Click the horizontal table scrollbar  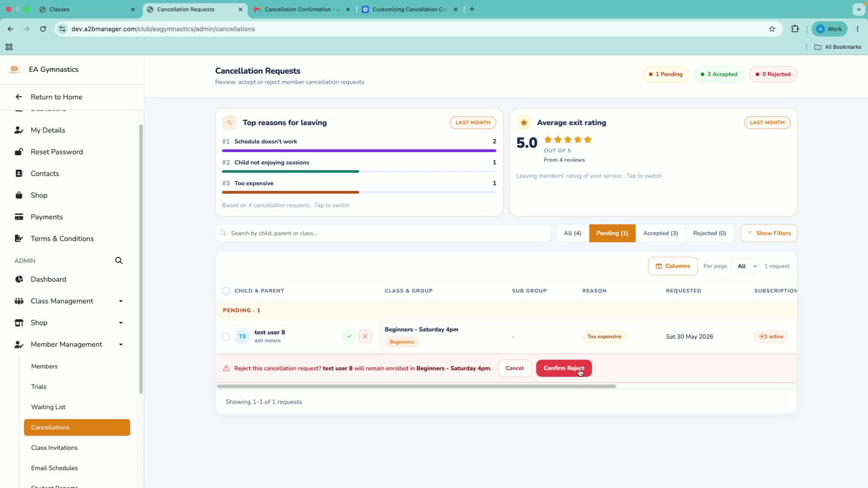(416, 386)
